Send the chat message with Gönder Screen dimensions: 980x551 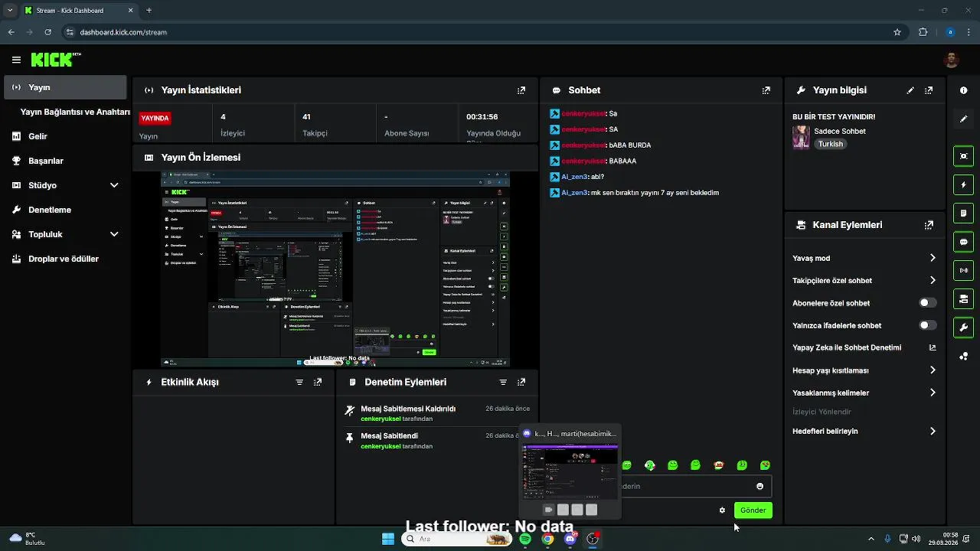coord(753,510)
